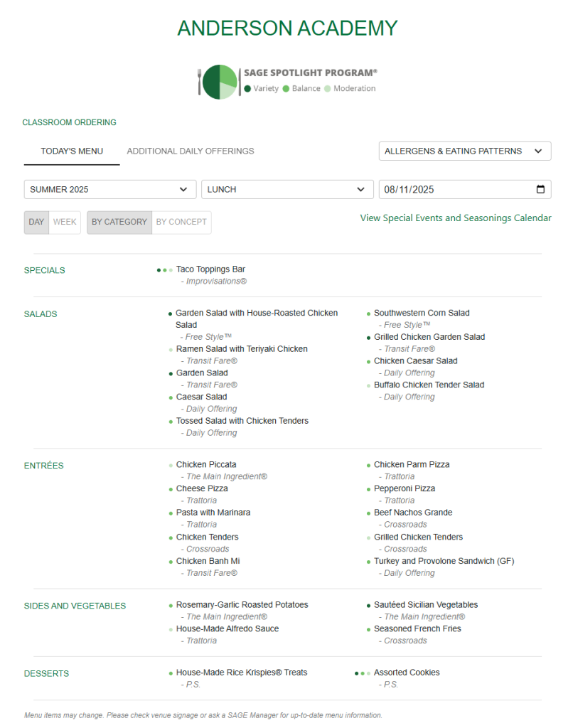Click the SAGE Spotlight plate logo icon
This screenshot has width=573, height=728.
point(219,82)
